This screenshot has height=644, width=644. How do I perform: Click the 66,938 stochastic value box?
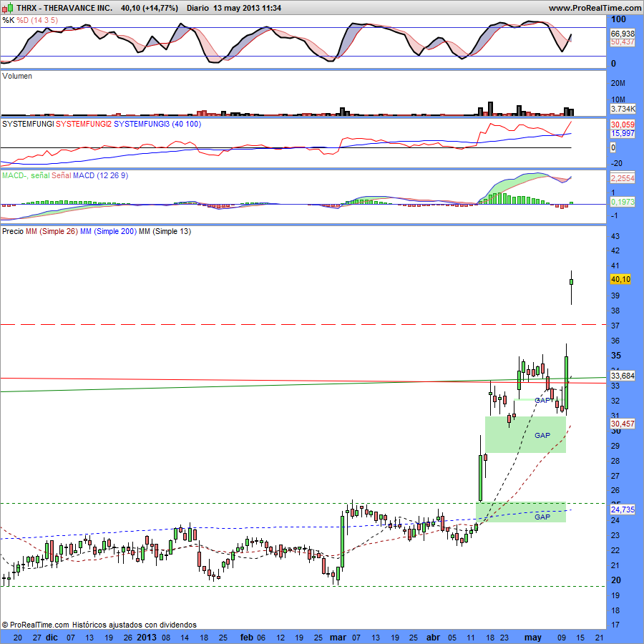click(623, 34)
